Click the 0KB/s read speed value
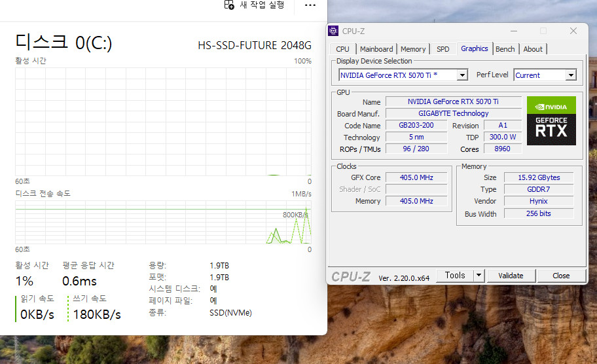This screenshot has height=364, width=597. tap(37, 314)
